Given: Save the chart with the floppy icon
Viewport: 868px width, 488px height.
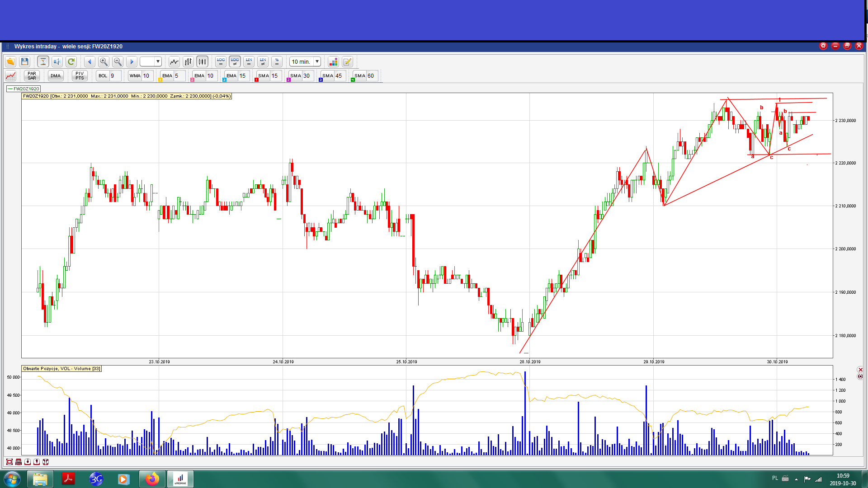Looking at the screenshot, I should coord(25,61).
